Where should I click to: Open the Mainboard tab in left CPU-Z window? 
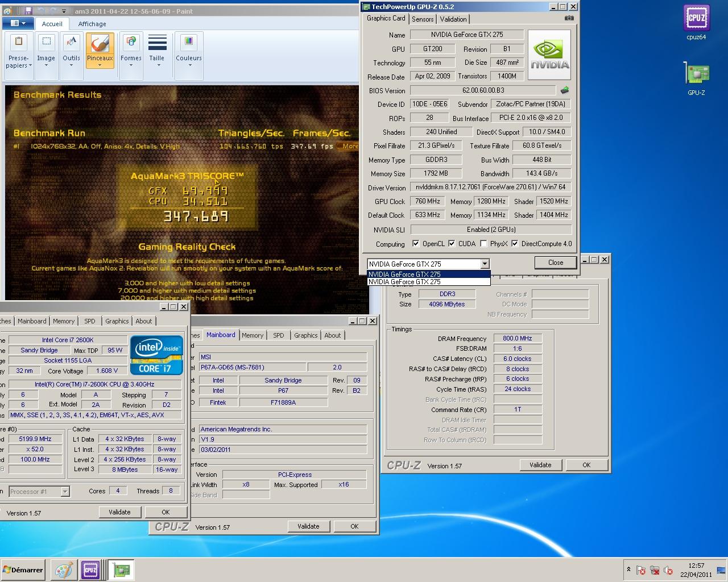(32, 321)
